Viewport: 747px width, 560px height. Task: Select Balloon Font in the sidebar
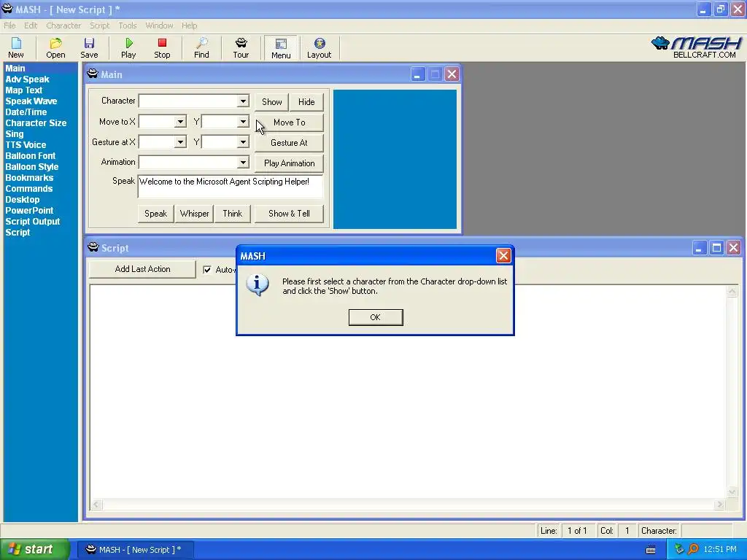click(31, 156)
